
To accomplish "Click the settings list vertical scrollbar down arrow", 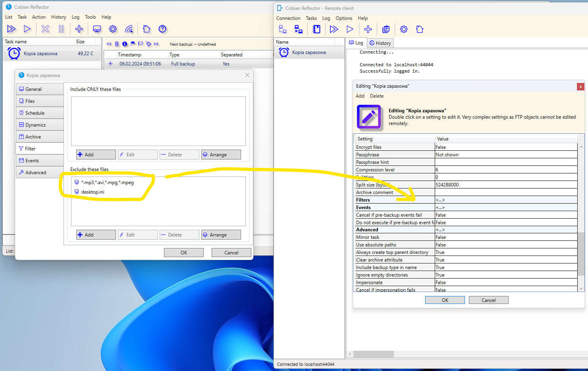I will [581, 288].
